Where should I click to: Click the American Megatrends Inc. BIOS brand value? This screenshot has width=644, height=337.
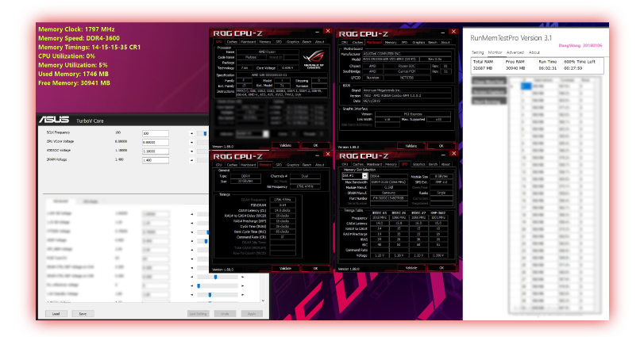click(x=407, y=90)
